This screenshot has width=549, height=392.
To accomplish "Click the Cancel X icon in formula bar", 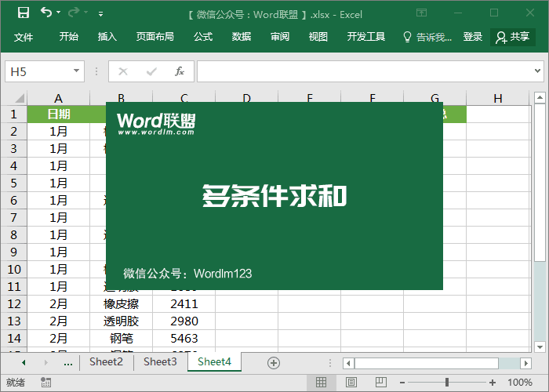I will [123, 71].
